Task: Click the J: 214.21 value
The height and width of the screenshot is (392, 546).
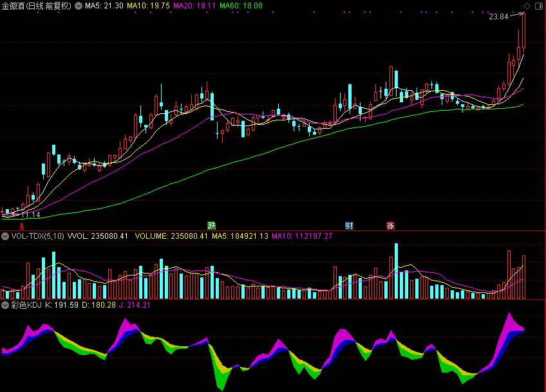Action: pyautogui.click(x=135, y=305)
